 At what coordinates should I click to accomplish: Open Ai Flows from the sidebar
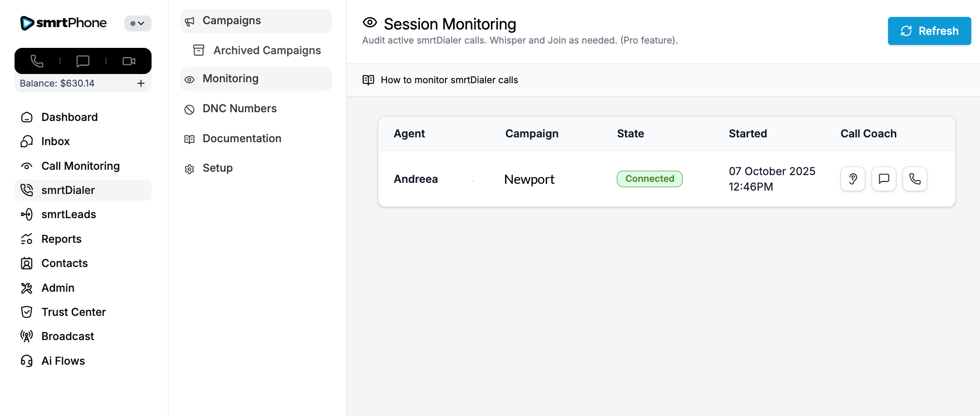(x=63, y=361)
